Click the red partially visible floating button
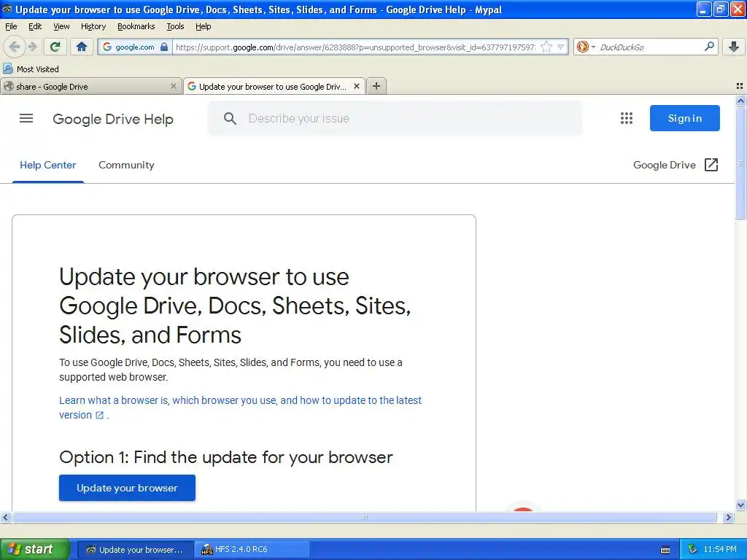The width and height of the screenshot is (747, 560). point(523,507)
